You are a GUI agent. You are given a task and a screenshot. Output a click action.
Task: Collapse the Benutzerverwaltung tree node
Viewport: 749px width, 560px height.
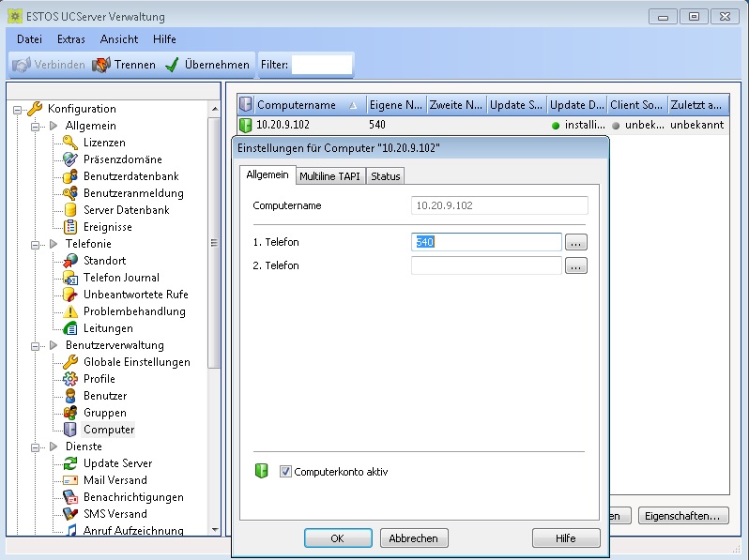point(37,345)
